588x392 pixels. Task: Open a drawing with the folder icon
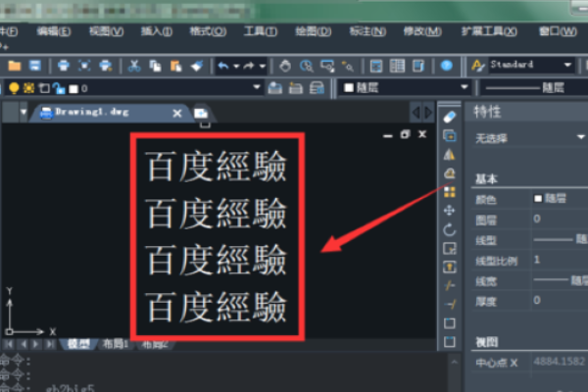(15, 66)
